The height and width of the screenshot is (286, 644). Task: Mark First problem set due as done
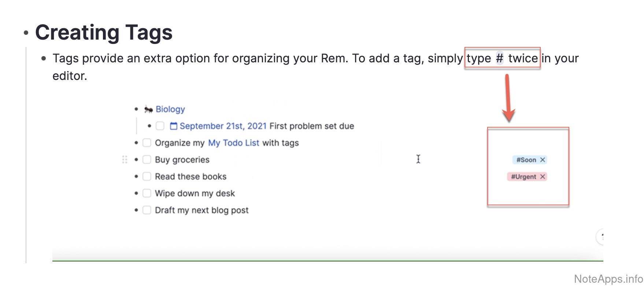tap(160, 126)
